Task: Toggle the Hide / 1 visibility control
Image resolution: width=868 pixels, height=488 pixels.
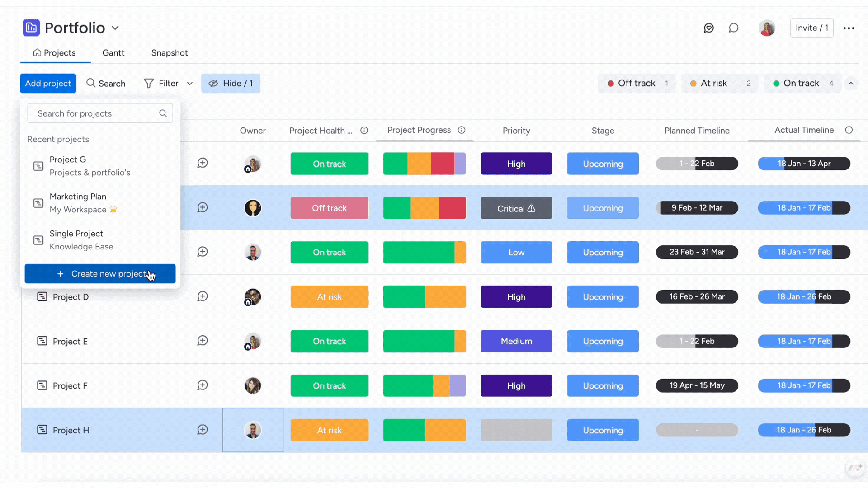Action: [231, 83]
